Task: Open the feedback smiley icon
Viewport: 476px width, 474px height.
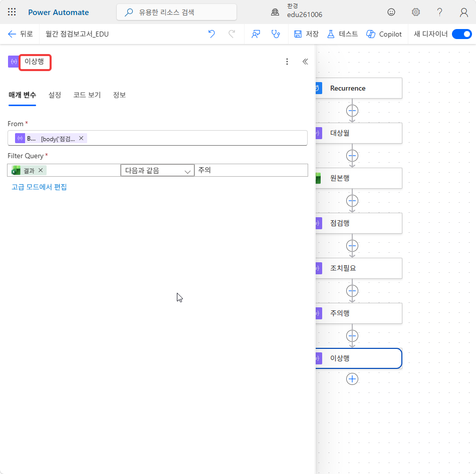Action: pyautogui.click(x=391, y=12)
